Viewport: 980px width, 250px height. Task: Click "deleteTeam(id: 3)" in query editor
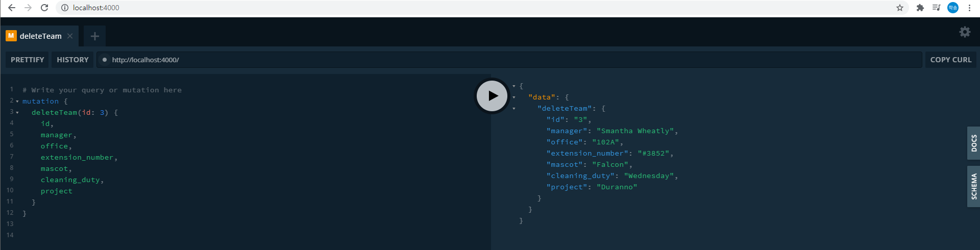[x=70, y=113]
